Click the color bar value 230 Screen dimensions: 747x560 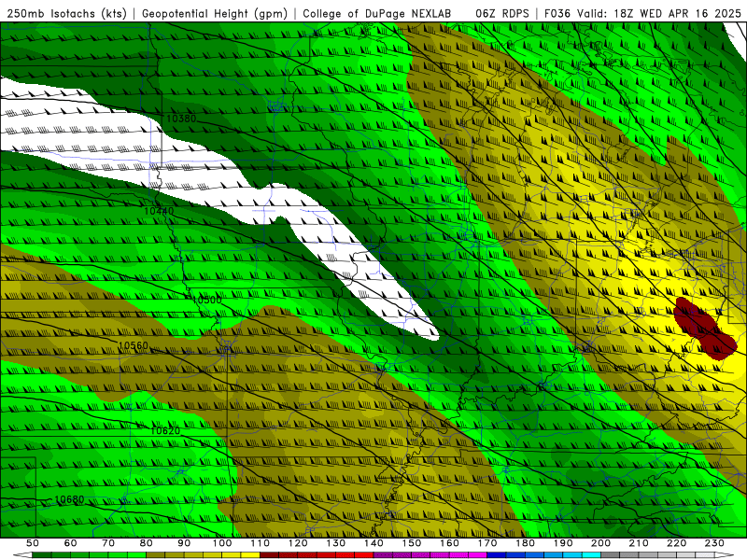[x=714, y=543]
